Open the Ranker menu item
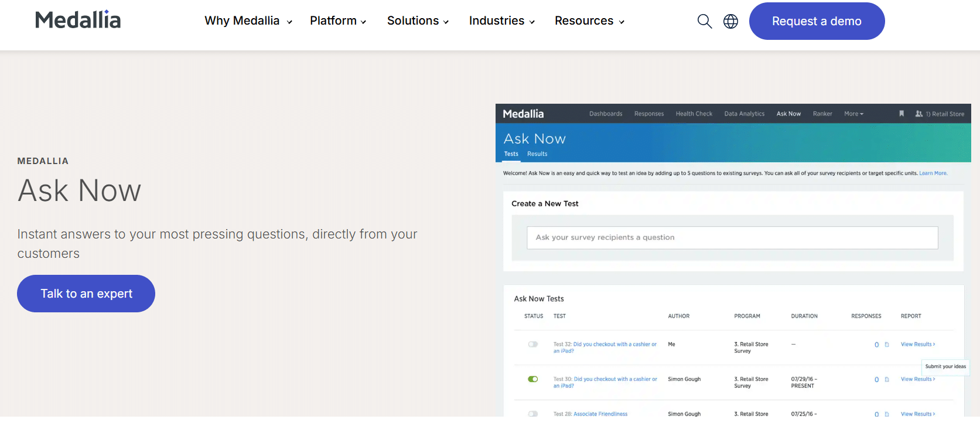This screenshot has height=443, width=980. coord(822,114)
